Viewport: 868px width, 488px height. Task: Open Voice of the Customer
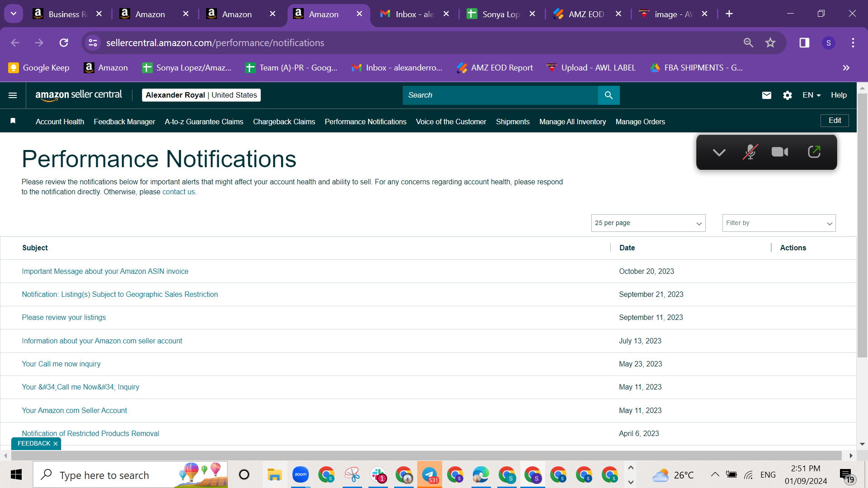click(451, 122)
